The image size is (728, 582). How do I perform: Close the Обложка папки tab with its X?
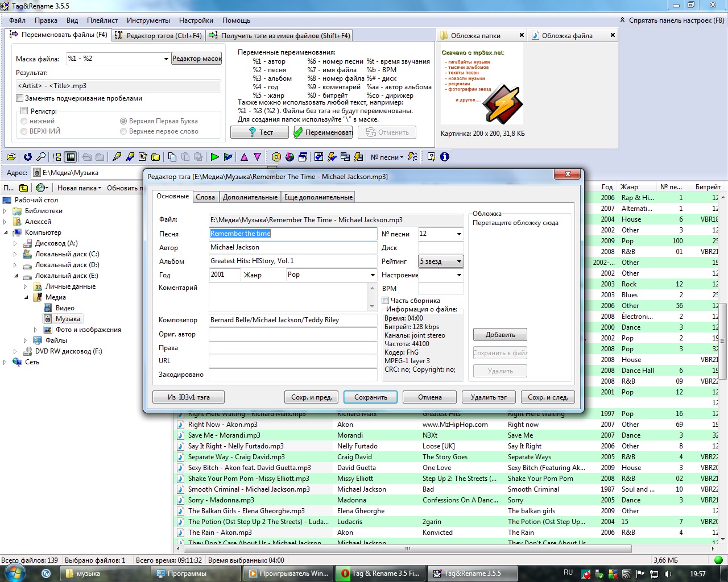[522, 35]
